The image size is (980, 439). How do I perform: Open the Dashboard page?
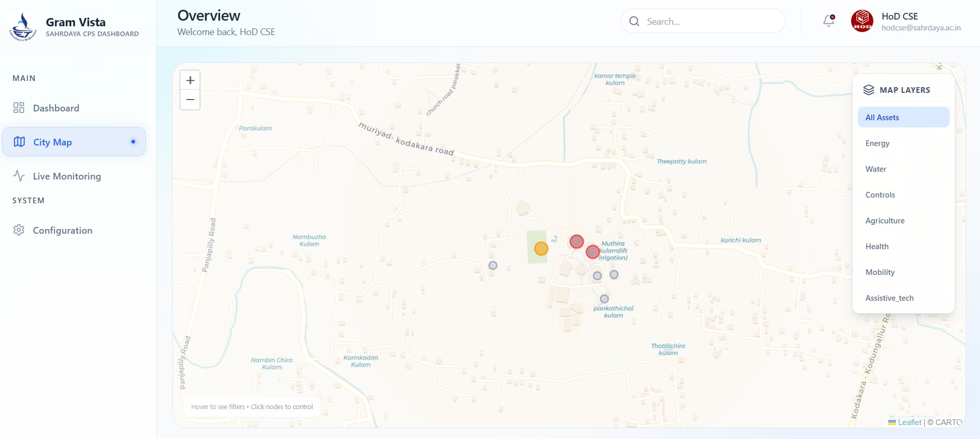point(56,108)
